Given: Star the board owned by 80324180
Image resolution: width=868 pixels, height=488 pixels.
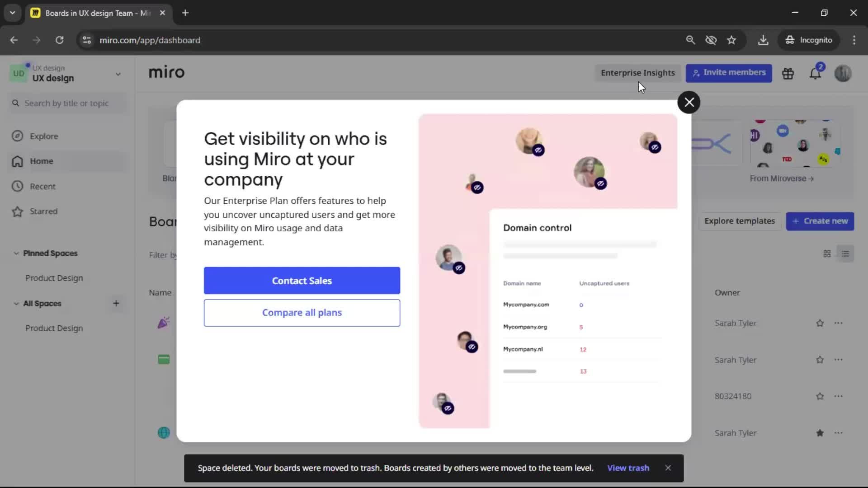Looking at the screenshot, I should click(820, 396).
